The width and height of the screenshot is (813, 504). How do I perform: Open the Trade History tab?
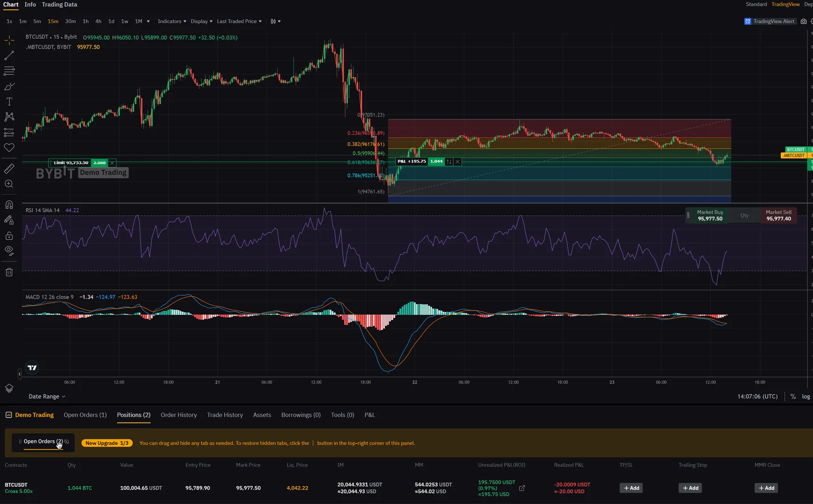[225, 415]
